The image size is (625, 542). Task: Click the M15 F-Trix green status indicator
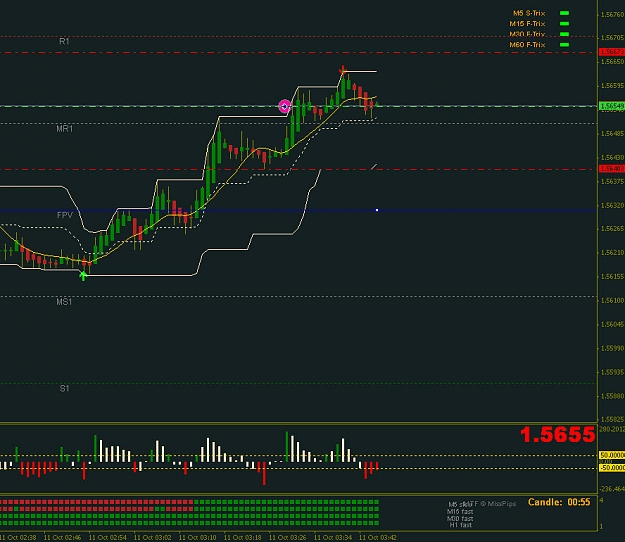pos(564,24)
